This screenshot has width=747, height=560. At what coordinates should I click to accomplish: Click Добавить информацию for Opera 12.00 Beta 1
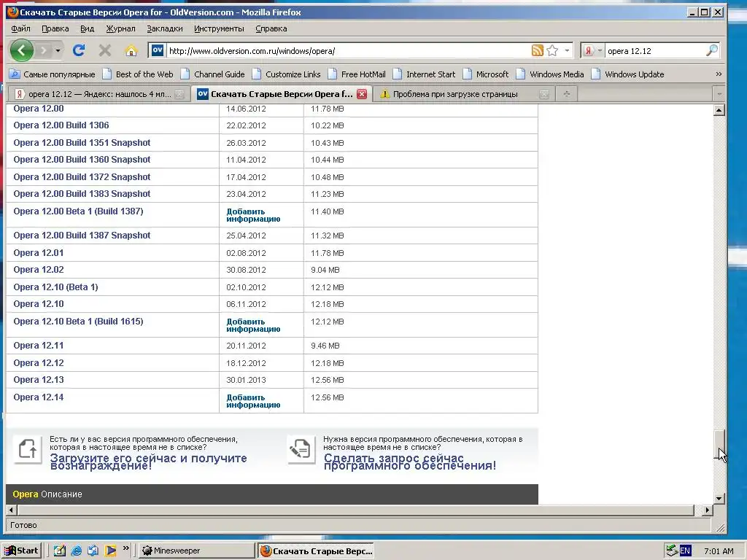coord(253,215)
